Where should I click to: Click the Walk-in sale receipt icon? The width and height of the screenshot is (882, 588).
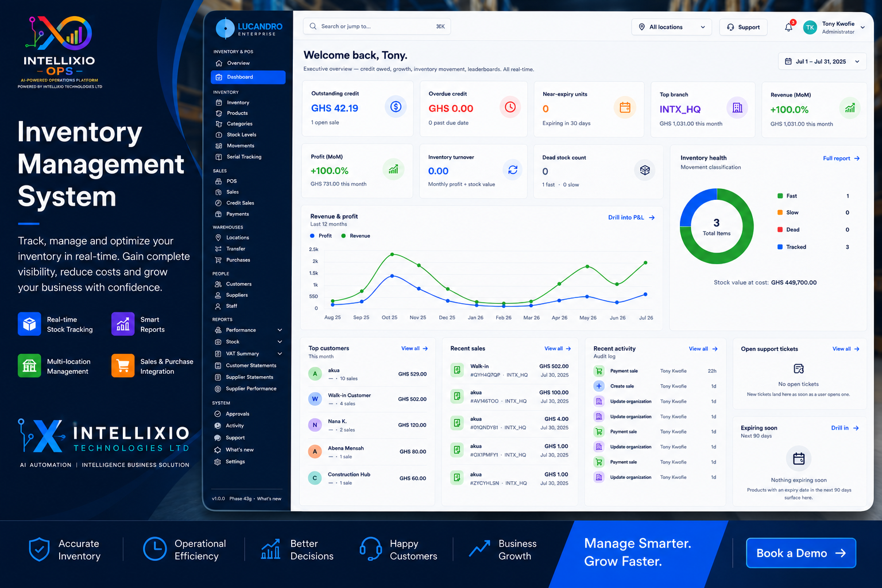457,370
